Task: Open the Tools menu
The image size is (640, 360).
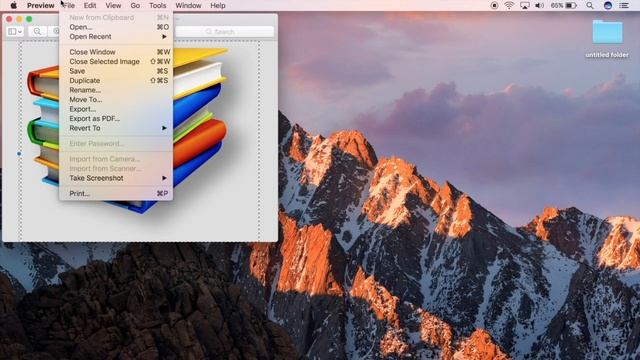Action: (158, 5)
